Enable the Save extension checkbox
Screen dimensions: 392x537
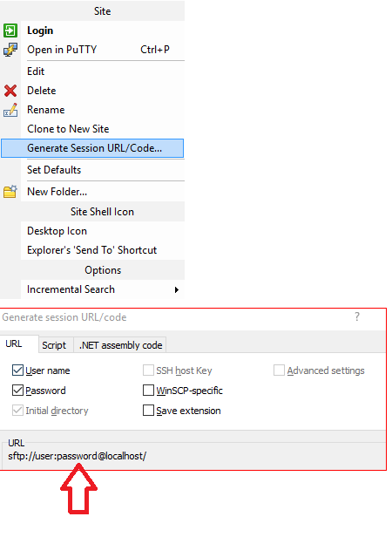coord(148,410)
